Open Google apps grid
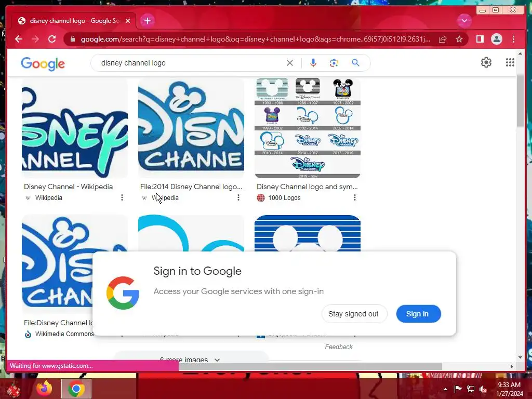 point(510,62)
